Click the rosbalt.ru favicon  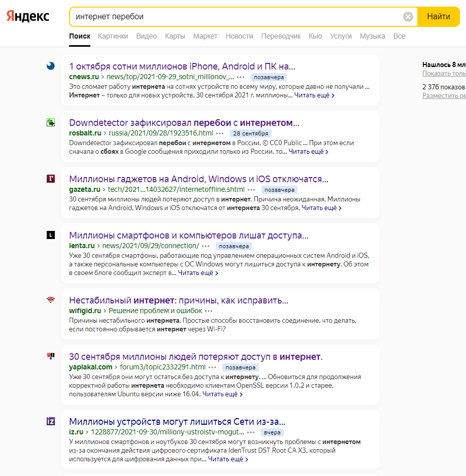pos(51,122)
